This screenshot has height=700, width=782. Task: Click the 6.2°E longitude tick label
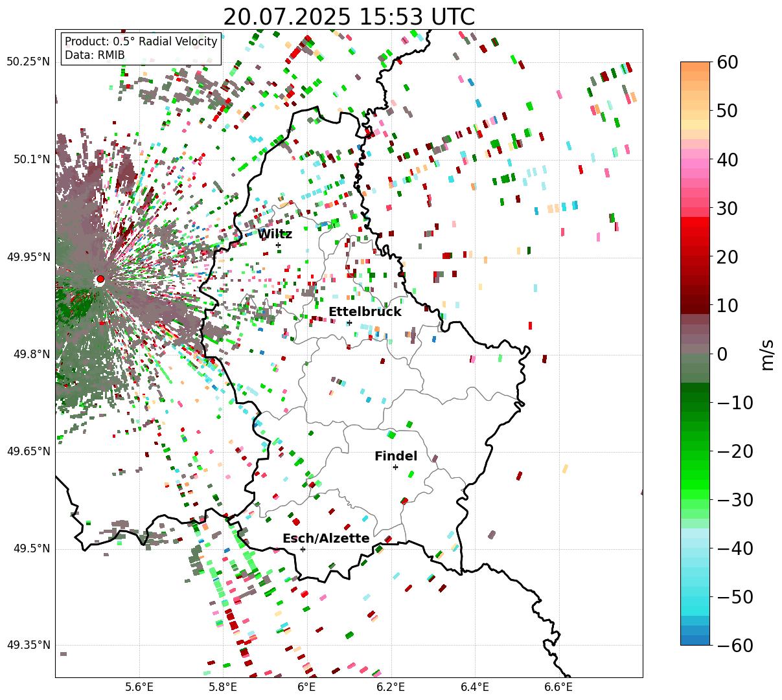click(x=391, y=688)
